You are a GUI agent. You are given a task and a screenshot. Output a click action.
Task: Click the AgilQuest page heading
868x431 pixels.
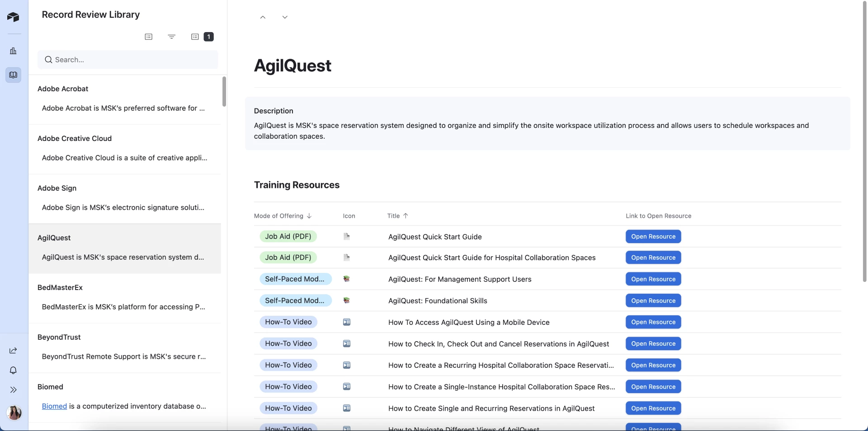(x=292, y=66)
